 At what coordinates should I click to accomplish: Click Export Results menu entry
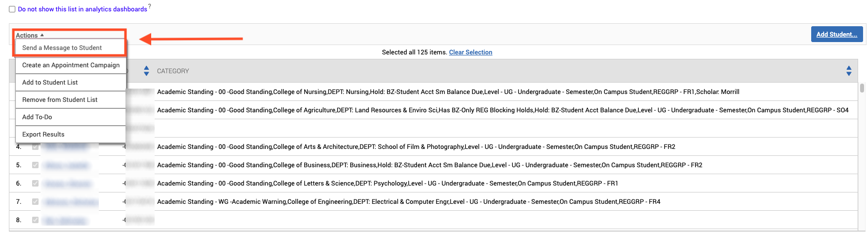pos(71,135)
